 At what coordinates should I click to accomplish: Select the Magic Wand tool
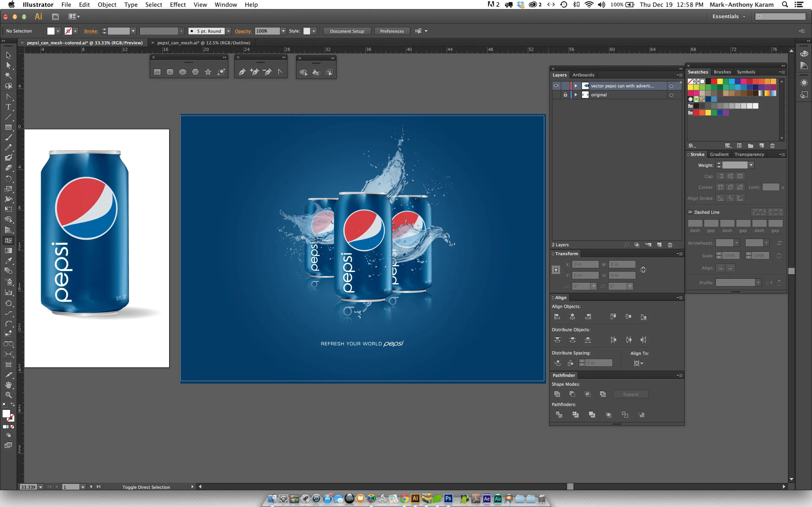point(8,75)
